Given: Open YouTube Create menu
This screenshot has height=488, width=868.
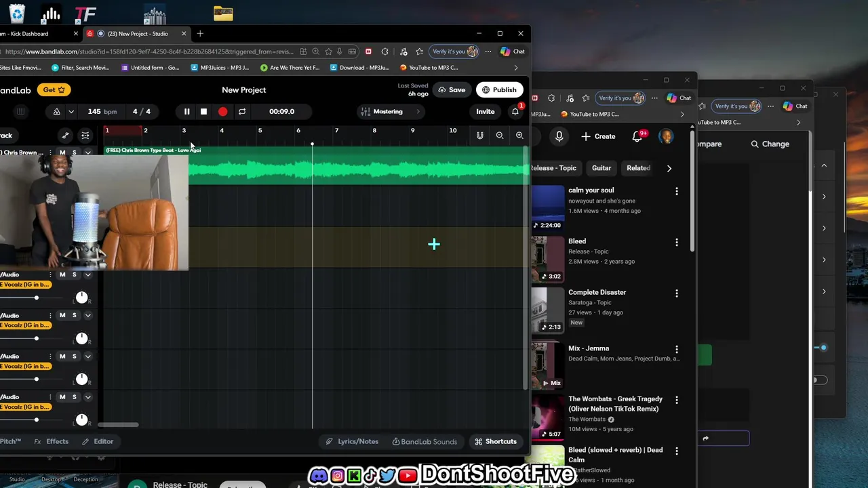Looking at the screenshot, I should click(x=598, y=136).
